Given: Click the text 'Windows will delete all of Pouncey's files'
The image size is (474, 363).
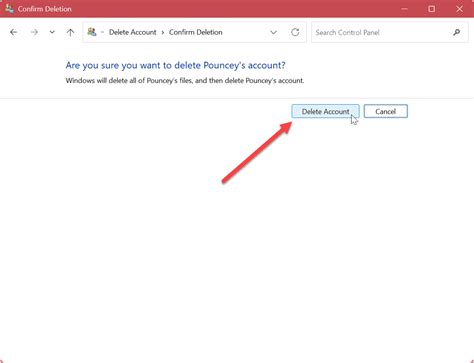Looking at the screenshot, I should [x=129, y=81].
